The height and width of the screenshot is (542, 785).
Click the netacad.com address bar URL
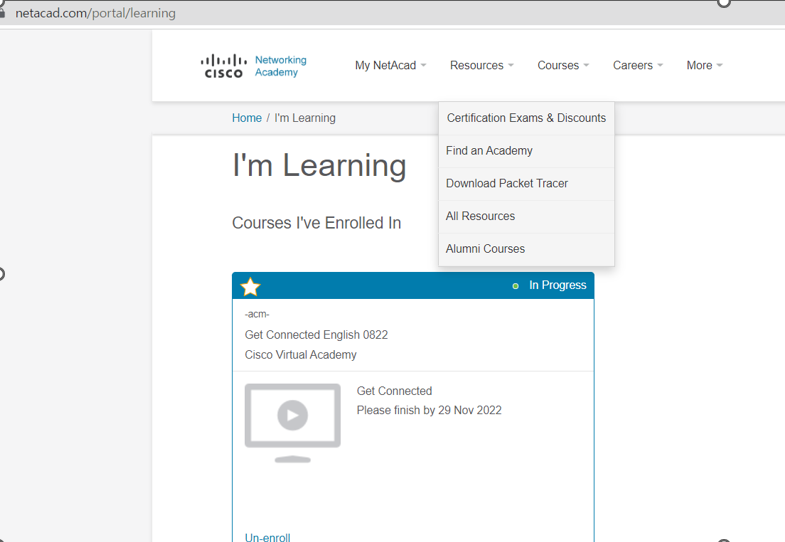(x=95, y=13)
